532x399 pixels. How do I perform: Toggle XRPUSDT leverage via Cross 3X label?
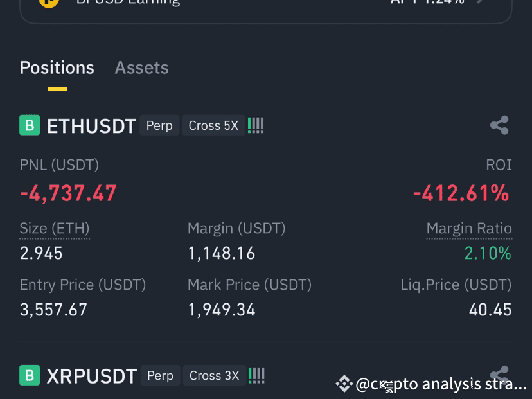point(214,375)
